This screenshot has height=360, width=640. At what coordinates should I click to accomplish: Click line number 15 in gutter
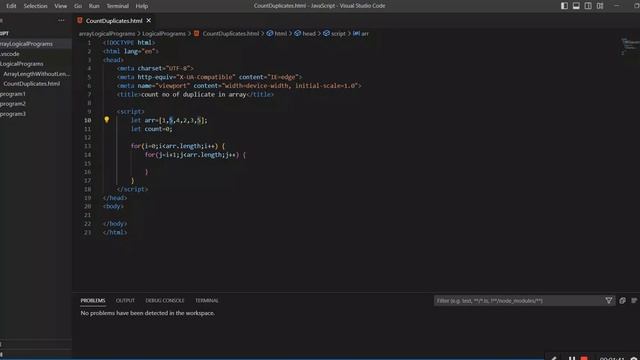88,164
